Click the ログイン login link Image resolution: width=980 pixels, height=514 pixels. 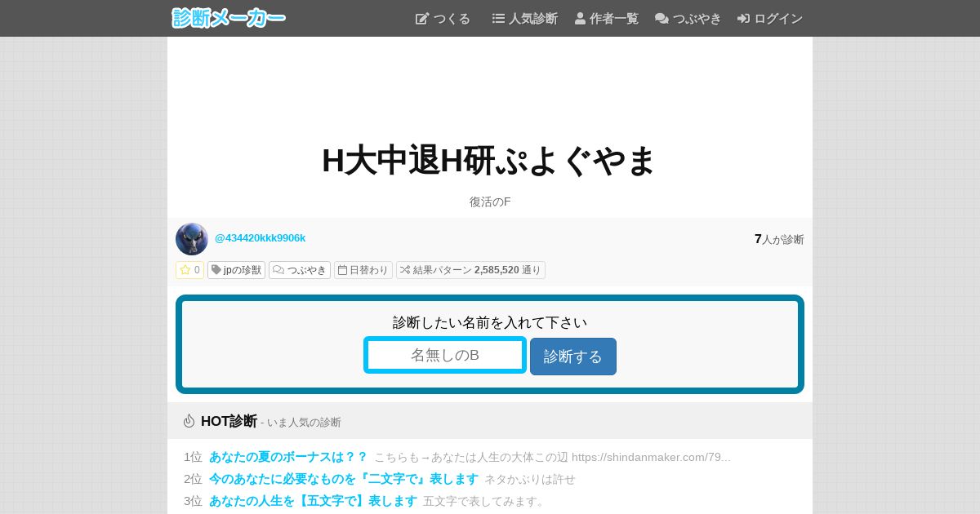pos(770,18)
